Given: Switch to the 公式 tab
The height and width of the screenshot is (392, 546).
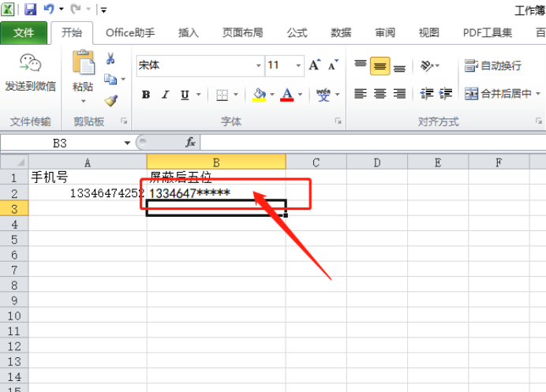Looking at the screenshot, I should point(297,32).
